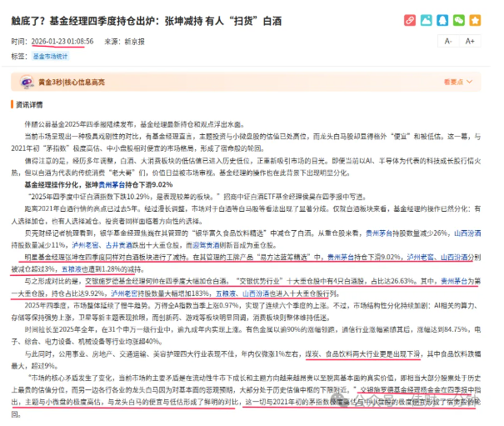Favorite the article with the orange star

[x=475, y=20]
